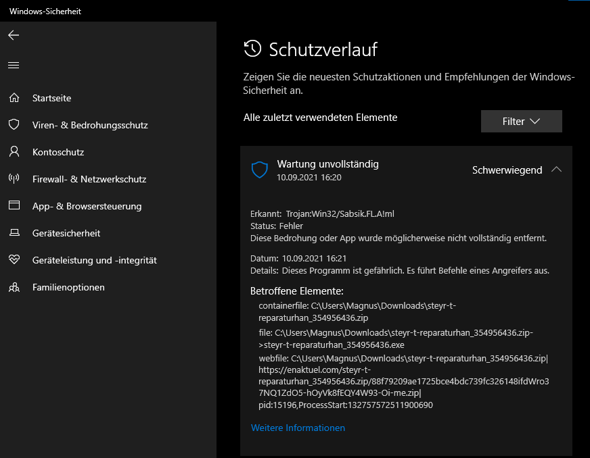Click the Datum: 10.09.2021 16:21 line
590x458 pixels.
(298, 259)
